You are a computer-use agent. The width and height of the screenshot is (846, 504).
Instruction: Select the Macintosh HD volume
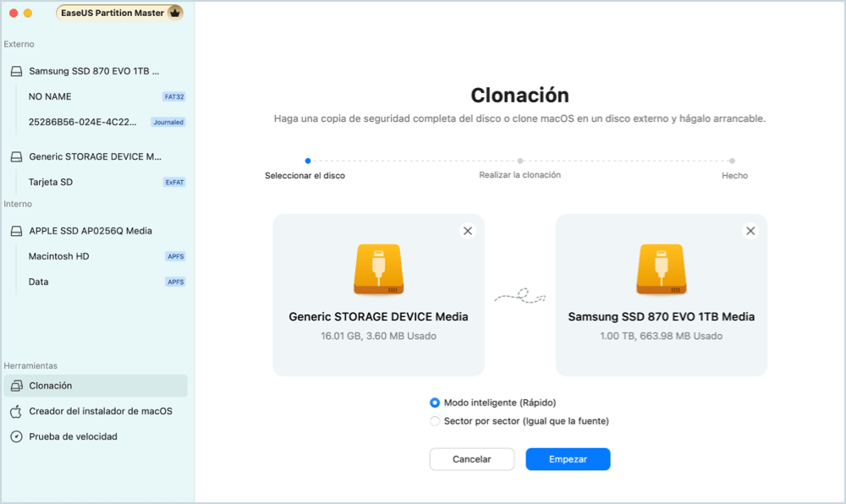click(58, 256)
